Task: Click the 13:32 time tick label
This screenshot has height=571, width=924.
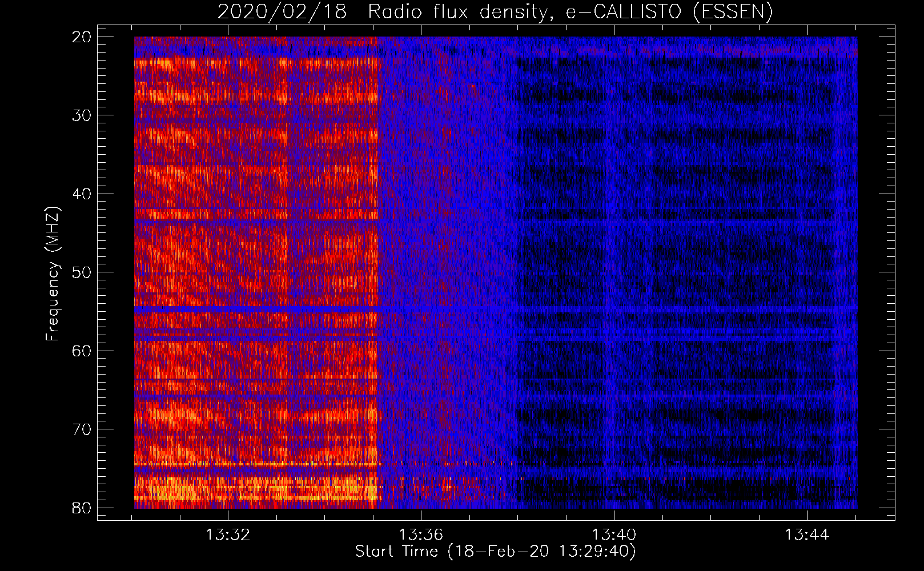Action: [x=228, y=535]
